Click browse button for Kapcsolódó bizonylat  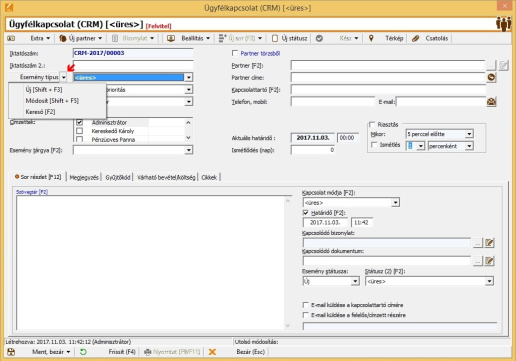pyautogui.click(x=478, y=243)
